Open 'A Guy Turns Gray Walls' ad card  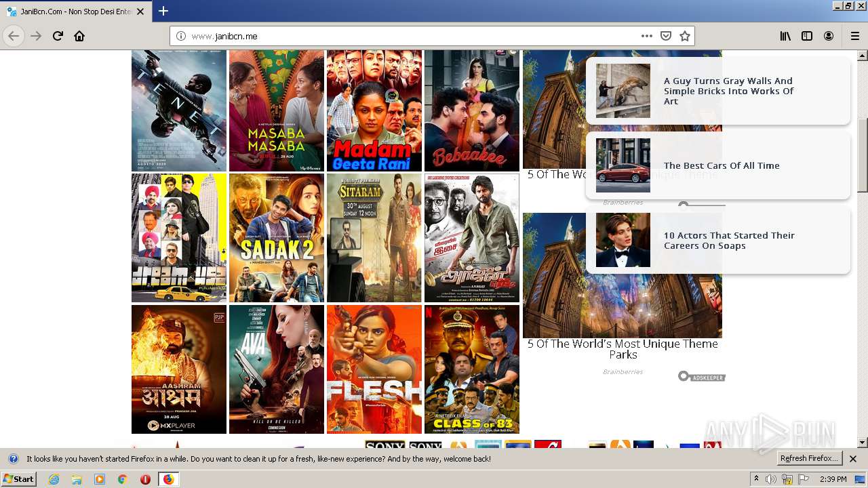tap(718, 91)
